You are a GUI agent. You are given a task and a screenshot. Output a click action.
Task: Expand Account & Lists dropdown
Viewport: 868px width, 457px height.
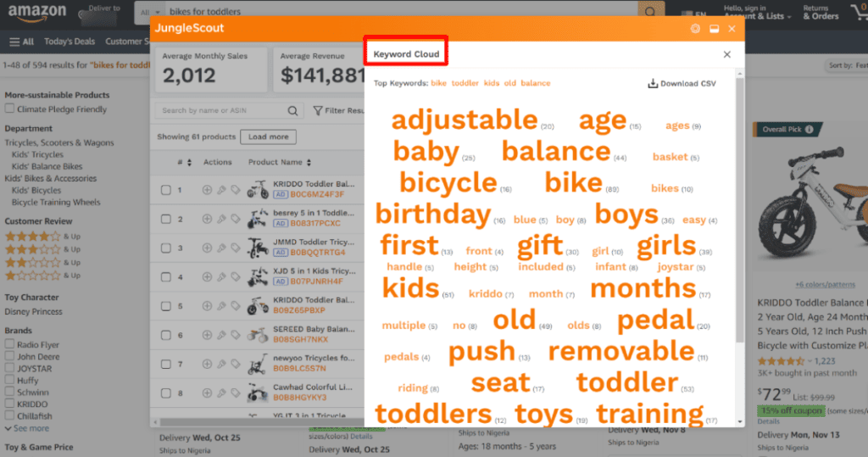pos(757,12)
